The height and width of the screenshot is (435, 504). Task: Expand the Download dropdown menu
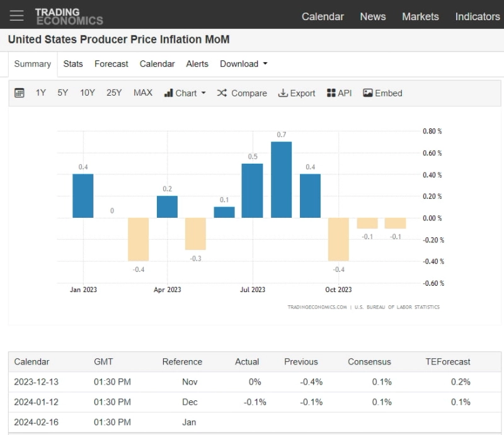pos(243,64)
